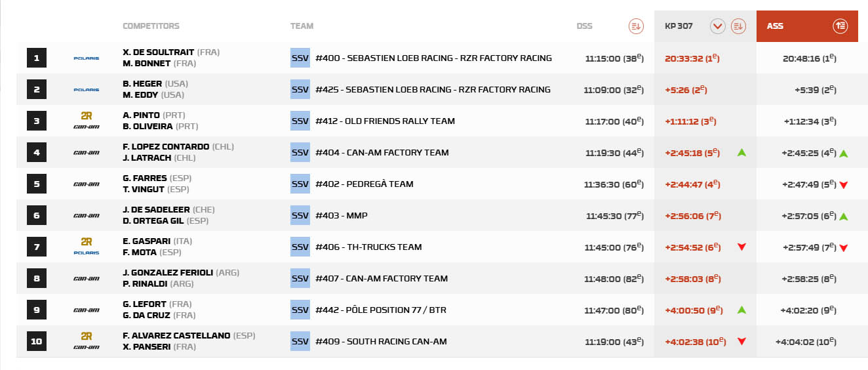Sort results by KP 307 column

[x=738, y=26]
